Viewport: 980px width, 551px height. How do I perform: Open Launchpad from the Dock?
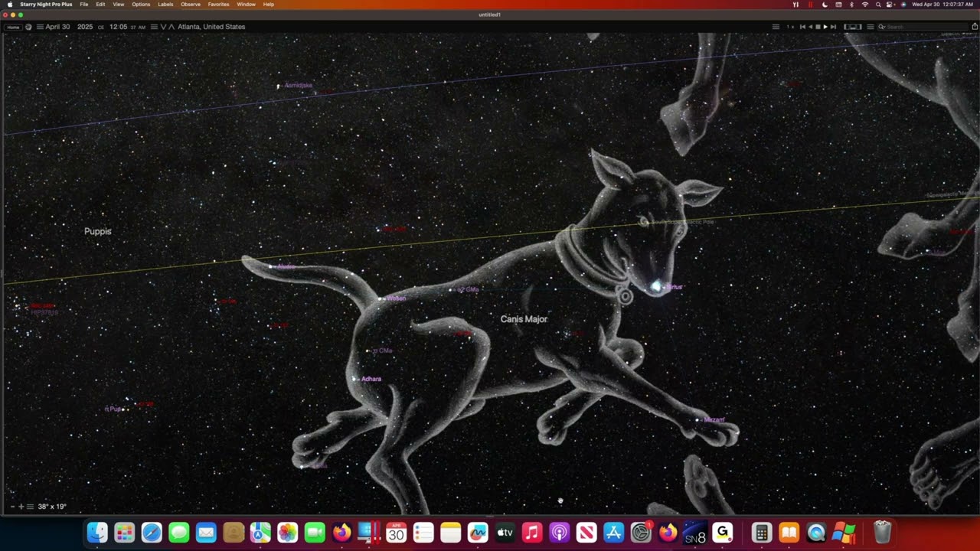click(124, 532)
